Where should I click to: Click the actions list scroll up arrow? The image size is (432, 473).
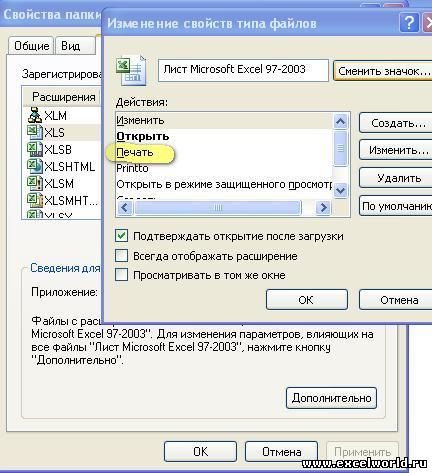coord(340,121)
